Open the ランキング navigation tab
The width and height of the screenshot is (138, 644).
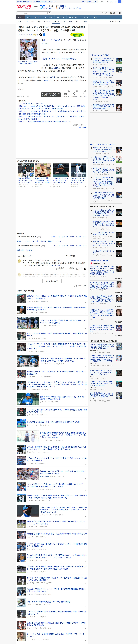[86, 17]
